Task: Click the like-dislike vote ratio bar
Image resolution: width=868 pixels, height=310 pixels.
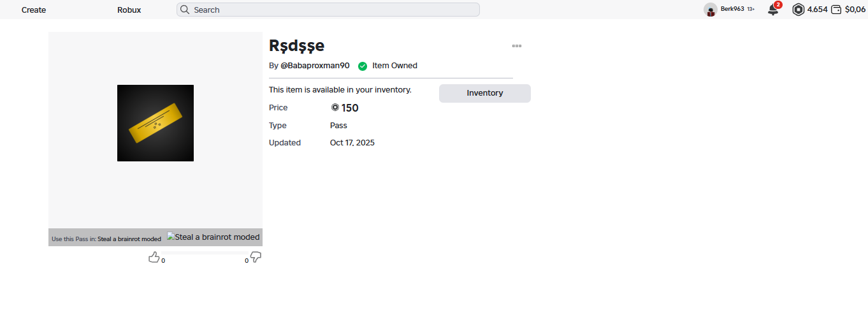Action: [x=204, y=253]
